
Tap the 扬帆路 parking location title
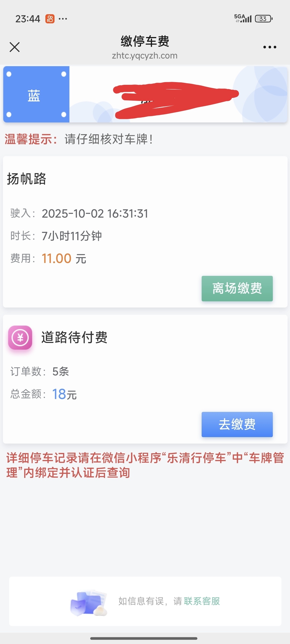(27, 179)
